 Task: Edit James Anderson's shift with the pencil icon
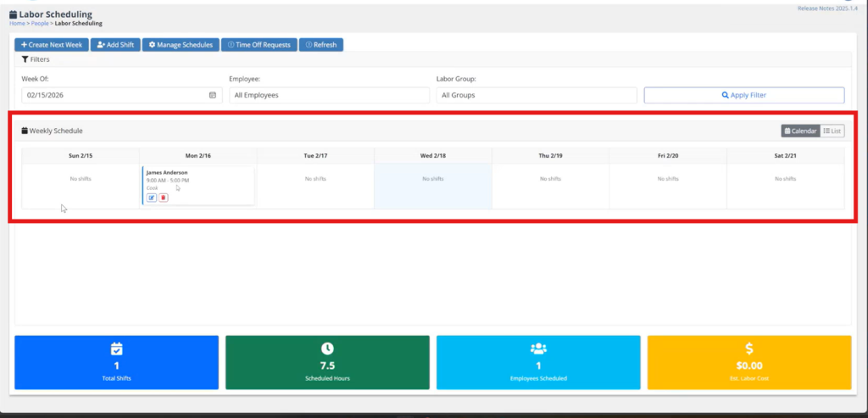[152, 198]
